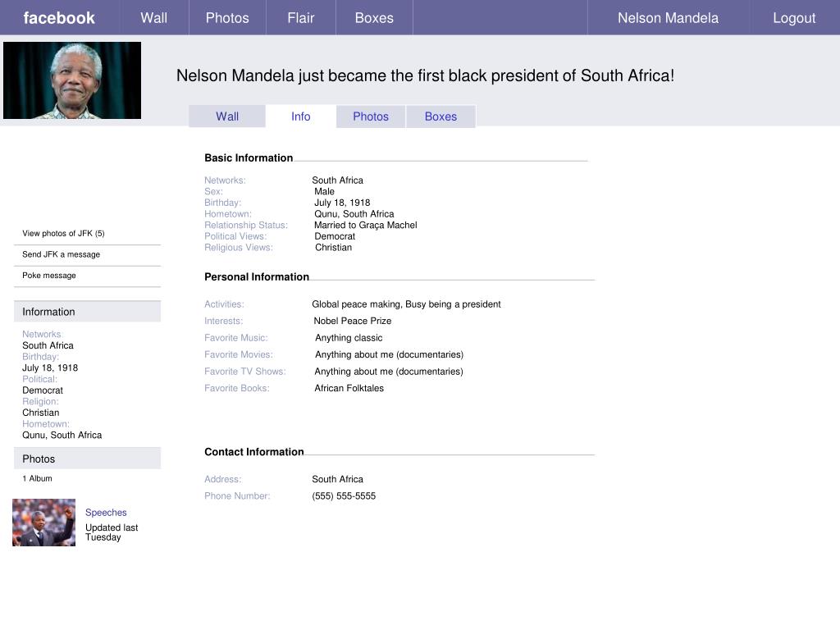Click the Contact Information heading
The width and height of the screenshot is (840, 630).
(254, 452)
